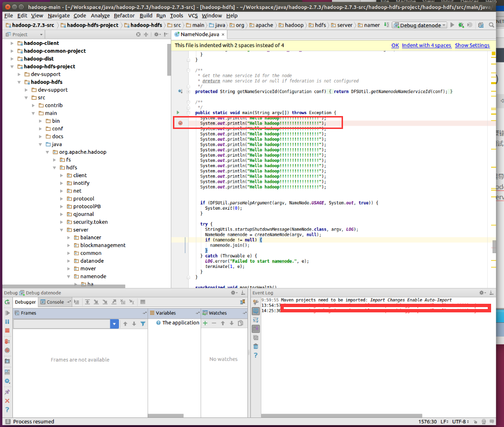Run the Debug datenode configuration

[452, 25]
